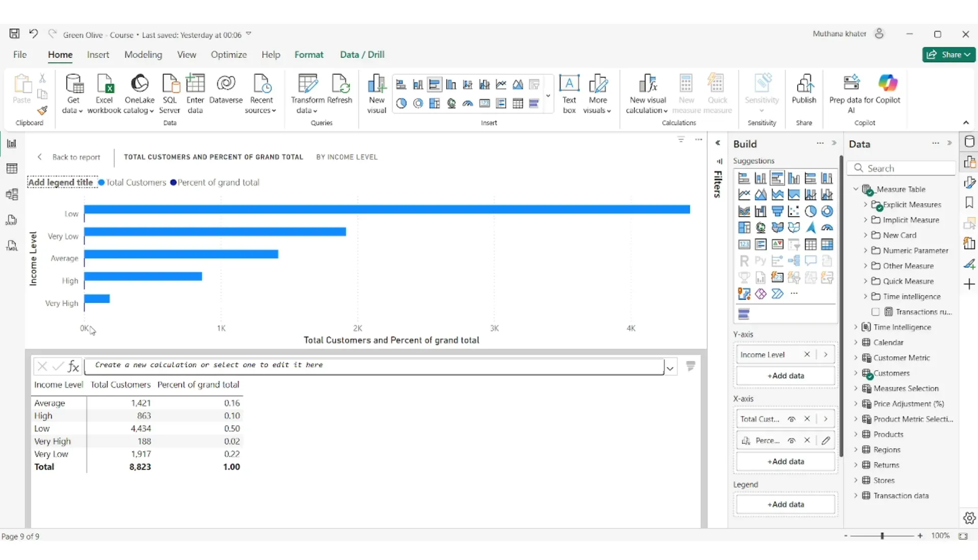Toggle visibility of Total Customers field
Screen dimensions: 978x560
point(792,419)
